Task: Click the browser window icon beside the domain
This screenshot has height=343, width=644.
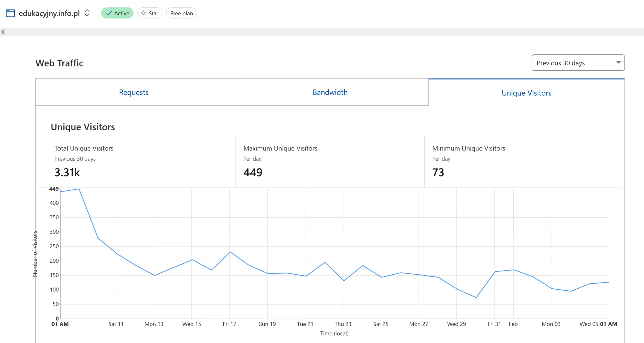Action: [x=10, y=13]
